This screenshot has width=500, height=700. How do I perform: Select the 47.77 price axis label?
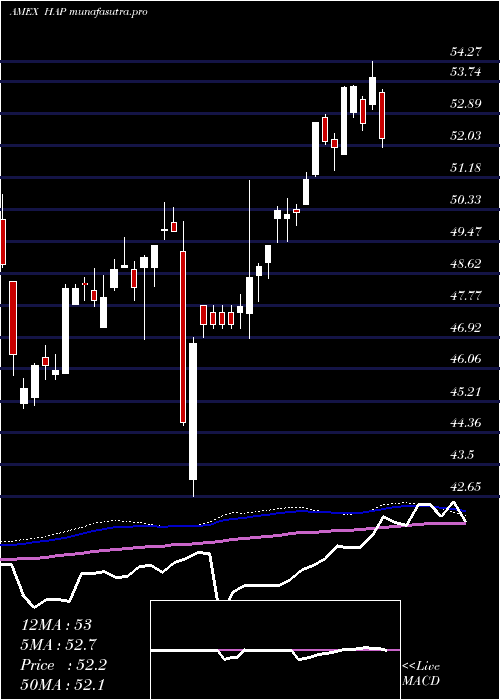pyautogui.click(x=466, y=296)
